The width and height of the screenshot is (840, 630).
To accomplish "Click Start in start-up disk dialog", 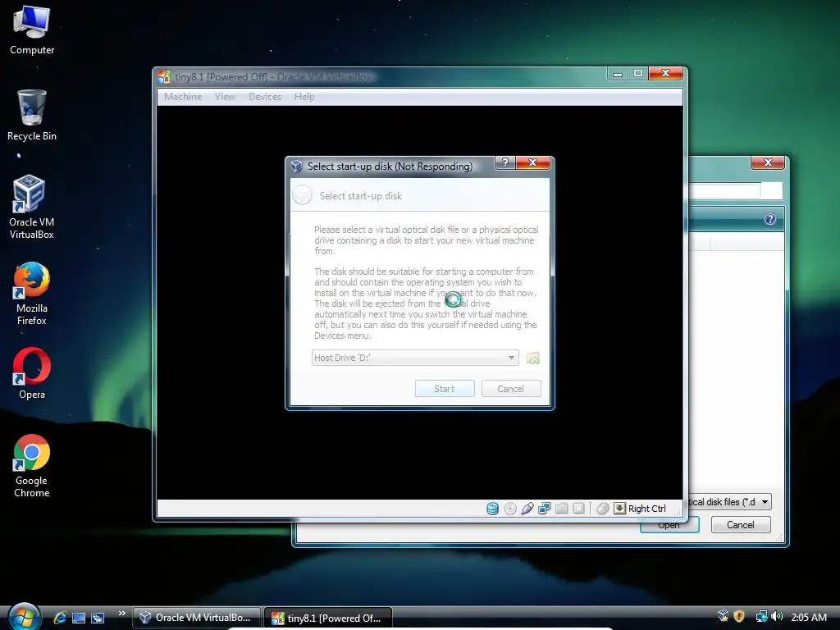I will [445, 389].
